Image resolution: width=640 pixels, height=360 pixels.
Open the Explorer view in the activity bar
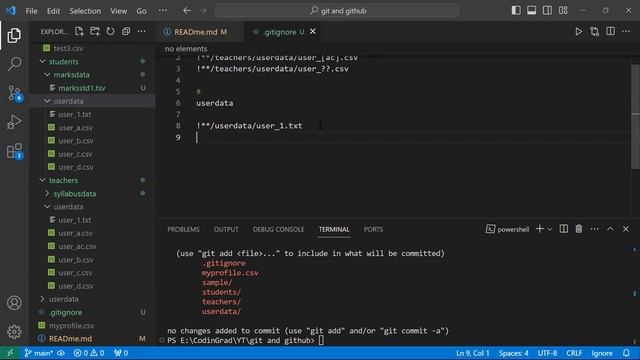click(14, 36)
